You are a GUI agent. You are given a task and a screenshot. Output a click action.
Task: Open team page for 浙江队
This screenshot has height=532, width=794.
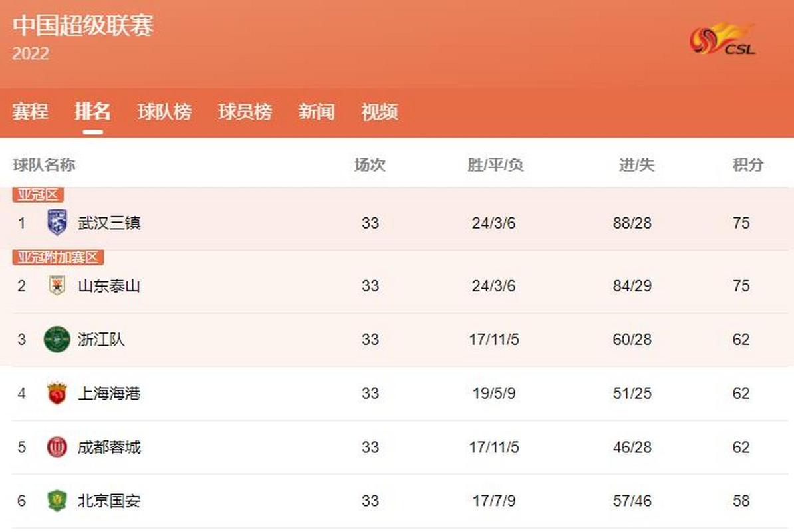point(101,339)
